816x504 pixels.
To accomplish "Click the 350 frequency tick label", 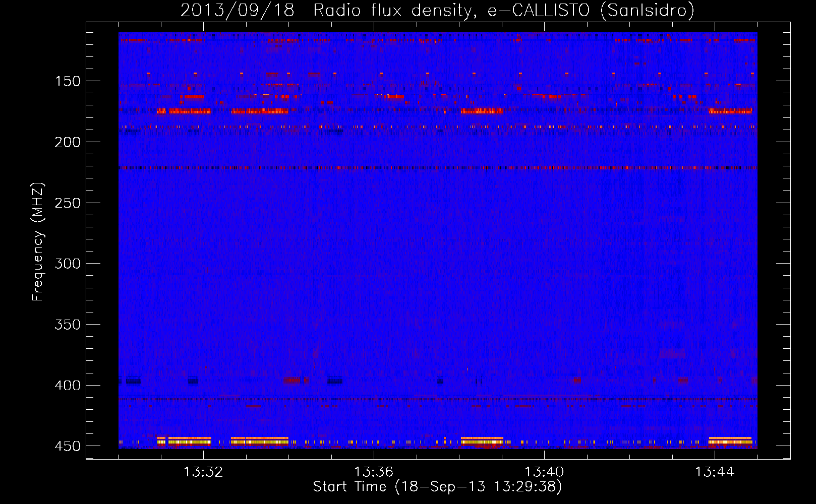I will pos(68,325).
